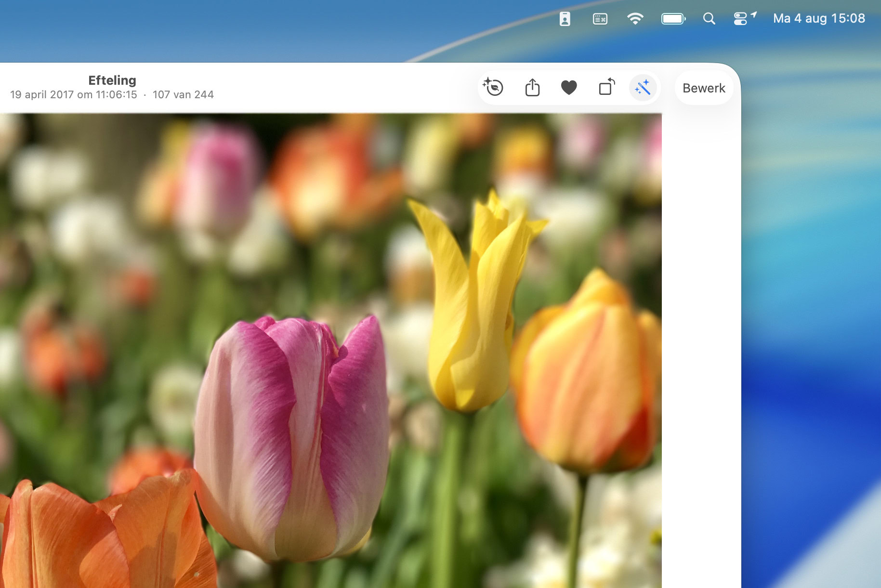This screenshot has height=588, width=881.
Task: Toggle the heart favorite for this photo
Action: point(569,88)
